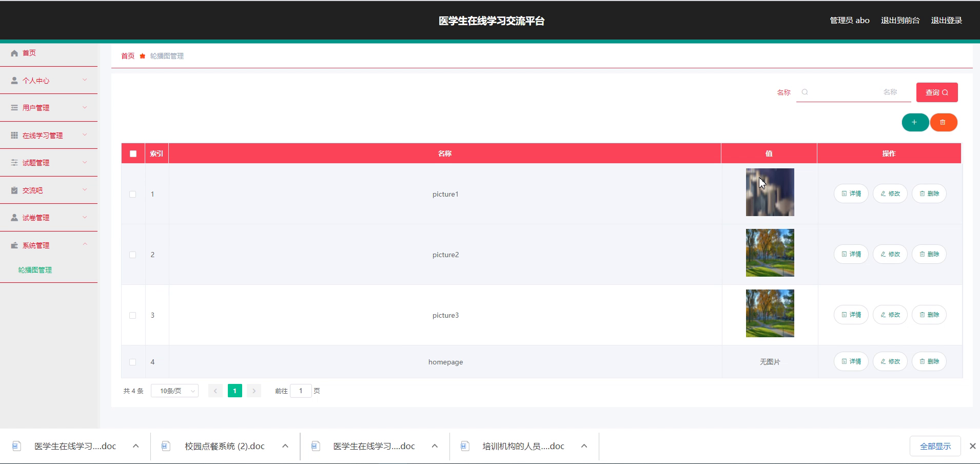980x464 pixels.
Task: Focus the 名称 search input field
Action: click(x=853, y=92)
